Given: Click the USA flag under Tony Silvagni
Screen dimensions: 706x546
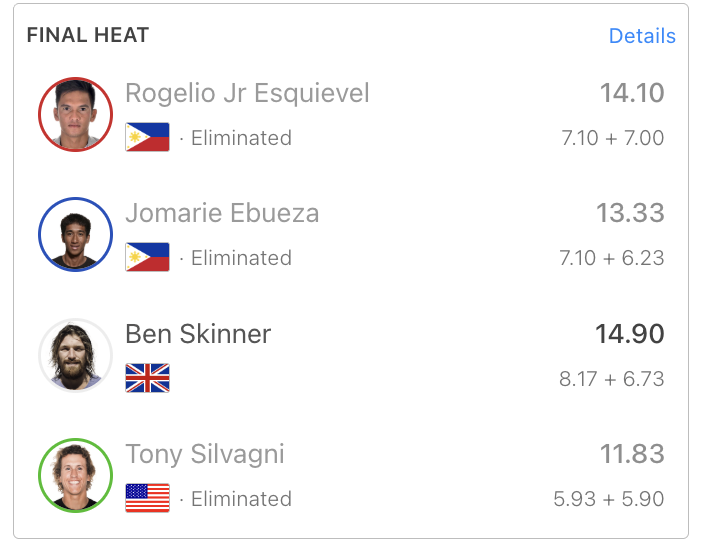Looking at the screenshot, I should pos(147,498).
